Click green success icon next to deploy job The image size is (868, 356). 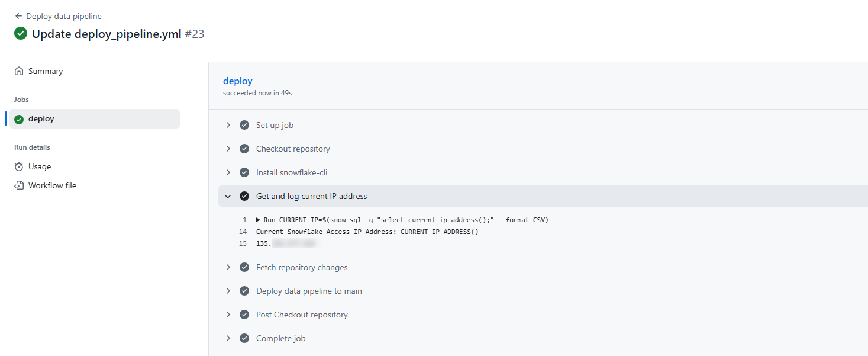[19, 119]
